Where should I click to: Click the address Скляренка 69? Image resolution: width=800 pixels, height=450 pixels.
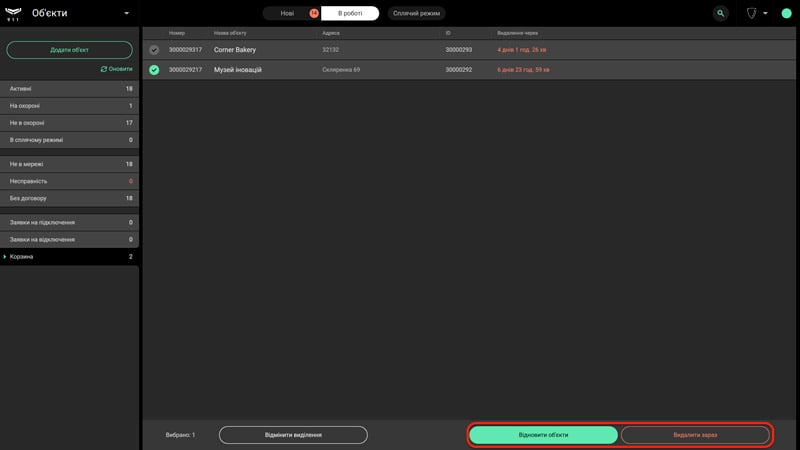(341, 70)
